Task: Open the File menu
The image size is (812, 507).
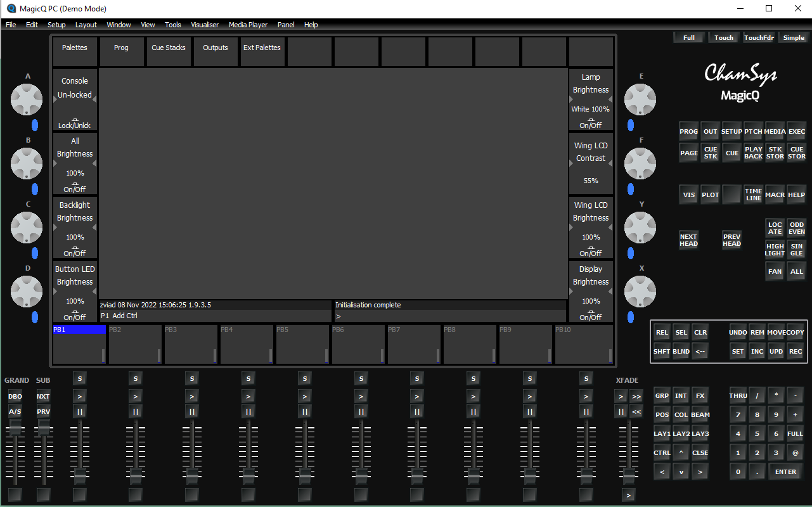Action: (x=11, y=25)
